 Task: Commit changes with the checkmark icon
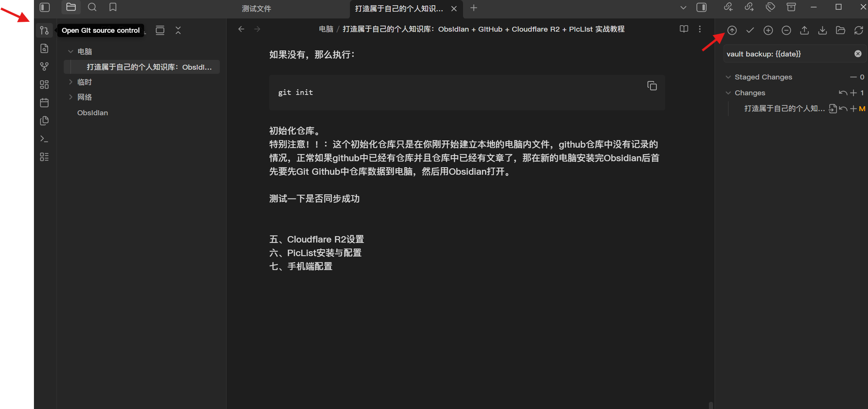pos(750,31)
